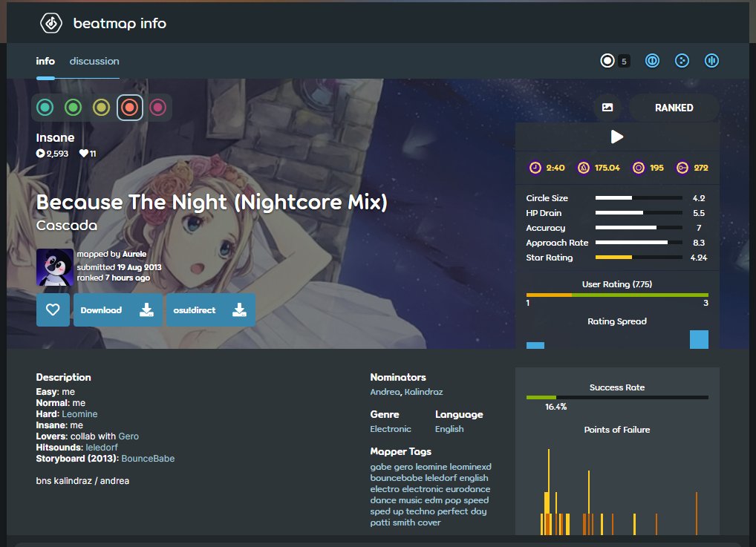Click the beatmap info logo icon

(51, 23)
